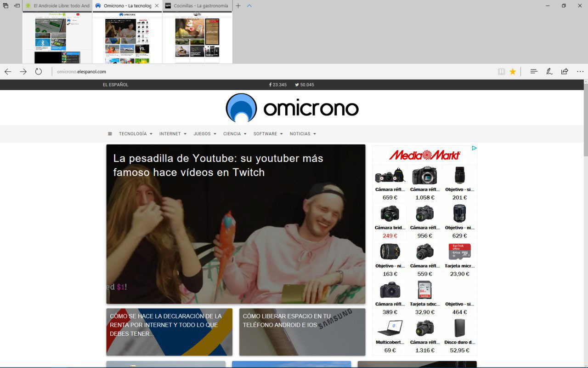Open the Hub lines icon
Screen dimensions: 588x368
click(x=534, y=71)
